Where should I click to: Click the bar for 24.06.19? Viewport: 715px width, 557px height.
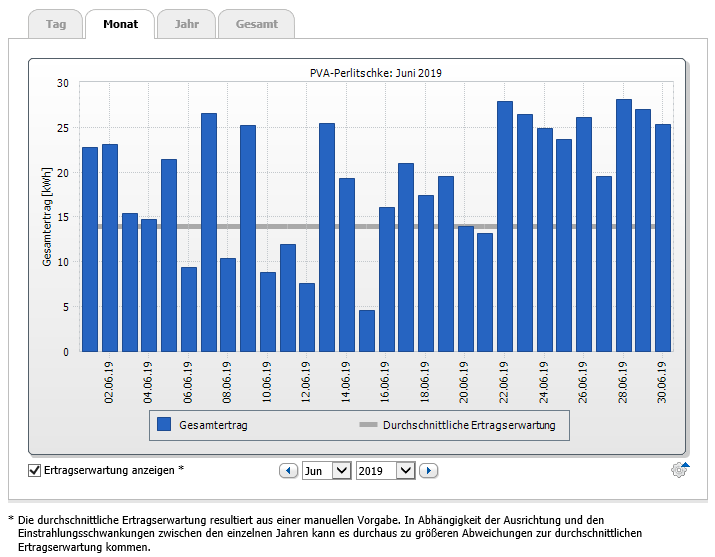pos(545,240)
